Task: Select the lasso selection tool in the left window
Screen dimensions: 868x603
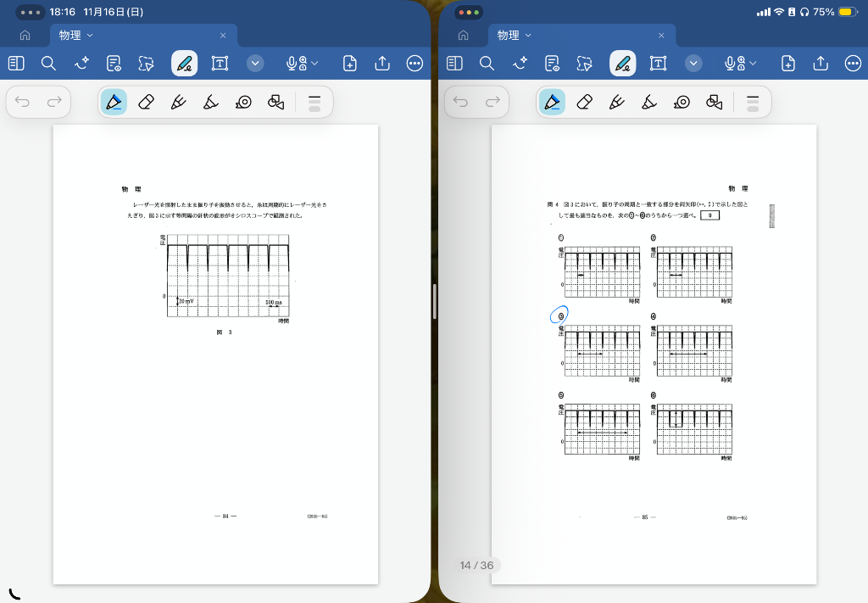Action: 146,64
